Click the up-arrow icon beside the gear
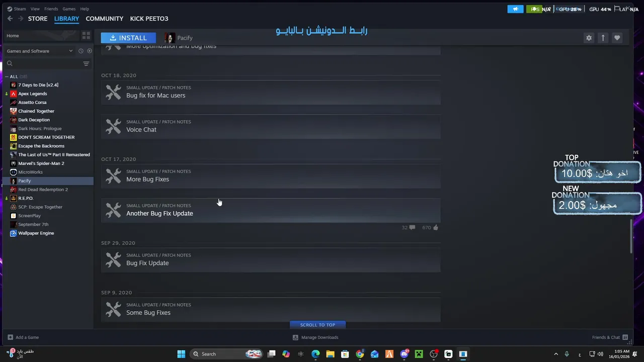This screenshot has height=362, width=644. (603, 38)
